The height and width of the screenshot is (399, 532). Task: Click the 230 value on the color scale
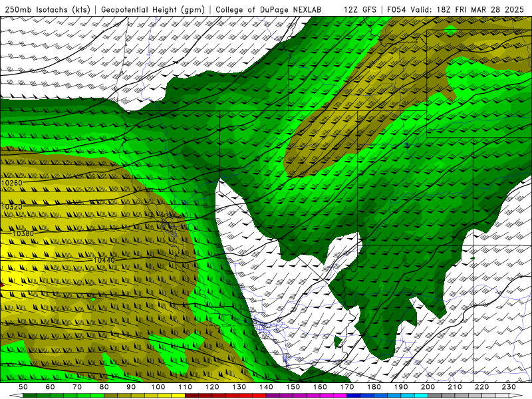click(509, 387)
